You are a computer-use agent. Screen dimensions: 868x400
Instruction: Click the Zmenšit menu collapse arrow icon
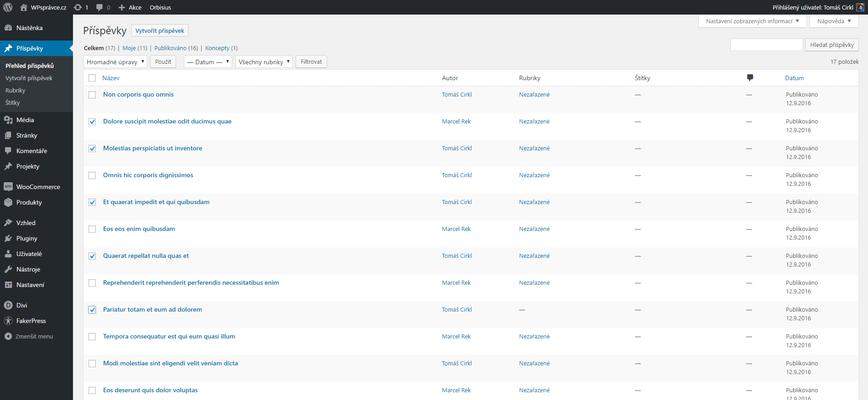[x=8, y=336]
